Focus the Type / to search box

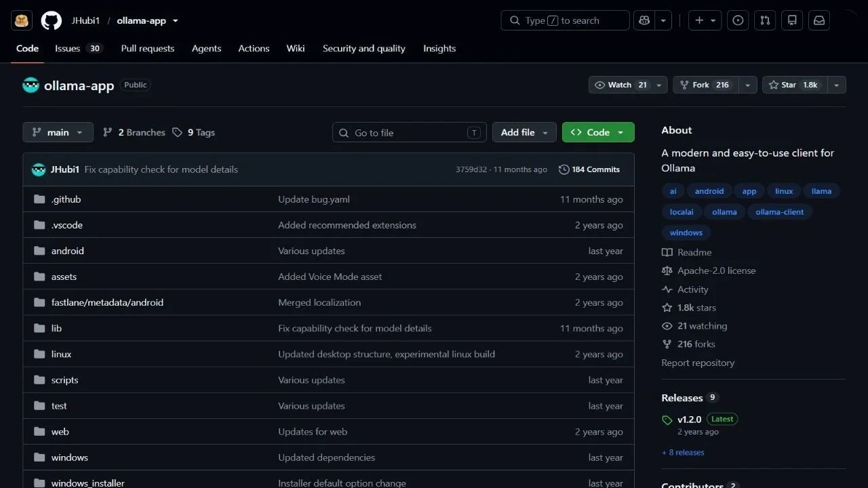pos(566,20)
